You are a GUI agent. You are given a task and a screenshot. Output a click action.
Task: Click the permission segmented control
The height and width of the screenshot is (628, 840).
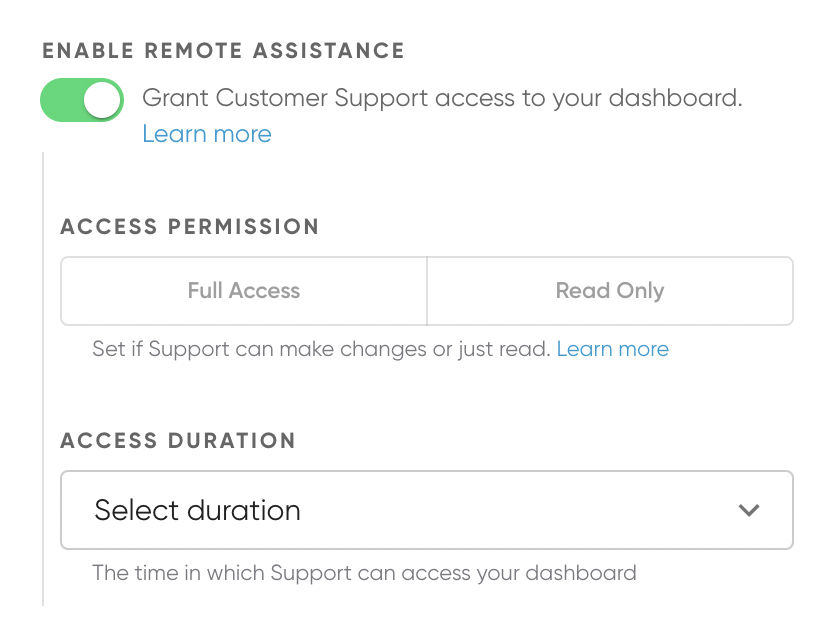pyautogui.click(x=427, y=291)
